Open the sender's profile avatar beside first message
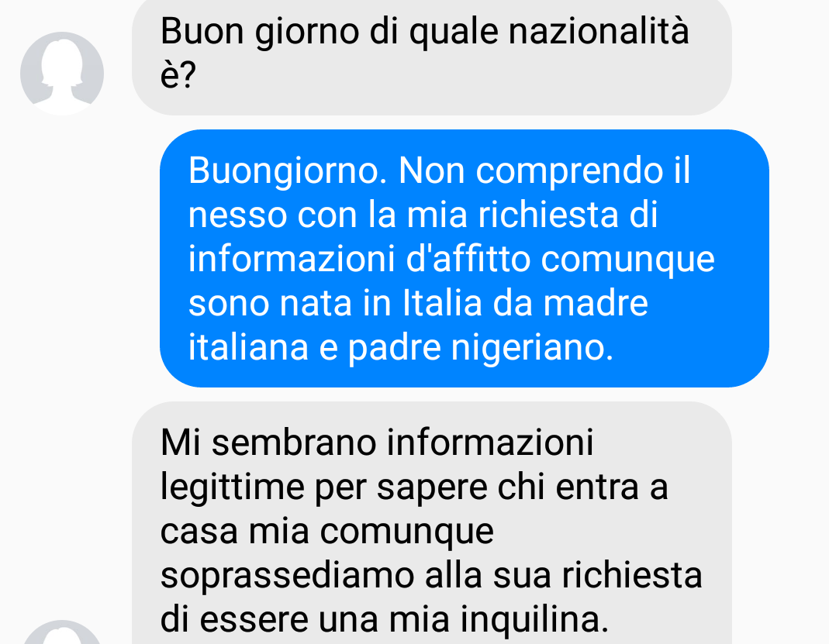Screen dimensions: 829x644 pos(62,74)
